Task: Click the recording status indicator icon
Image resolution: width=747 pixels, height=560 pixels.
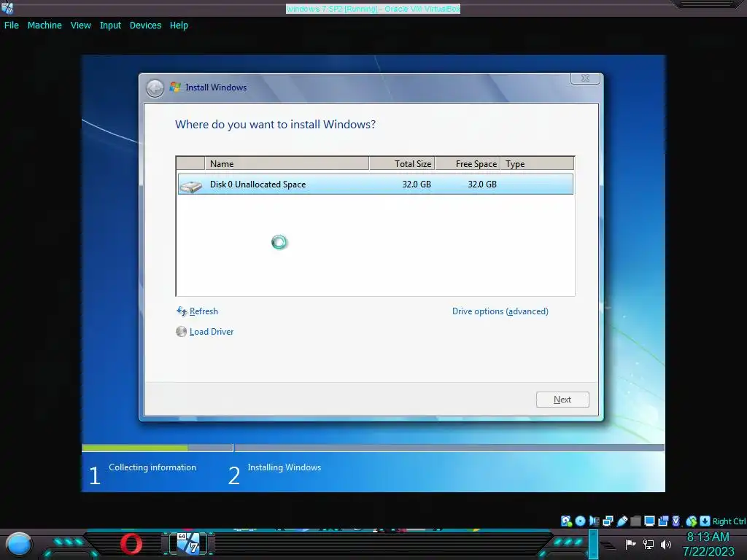Action: 663,521
